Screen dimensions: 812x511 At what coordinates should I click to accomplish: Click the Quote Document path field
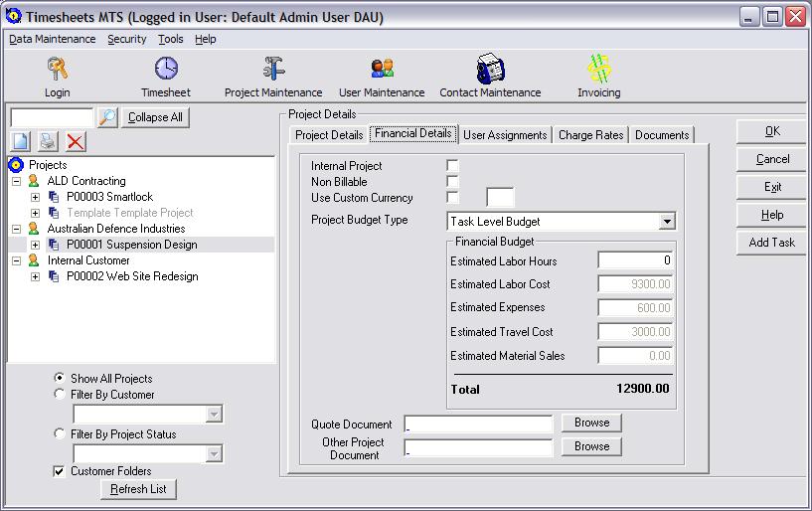click(x=478, y=424)
